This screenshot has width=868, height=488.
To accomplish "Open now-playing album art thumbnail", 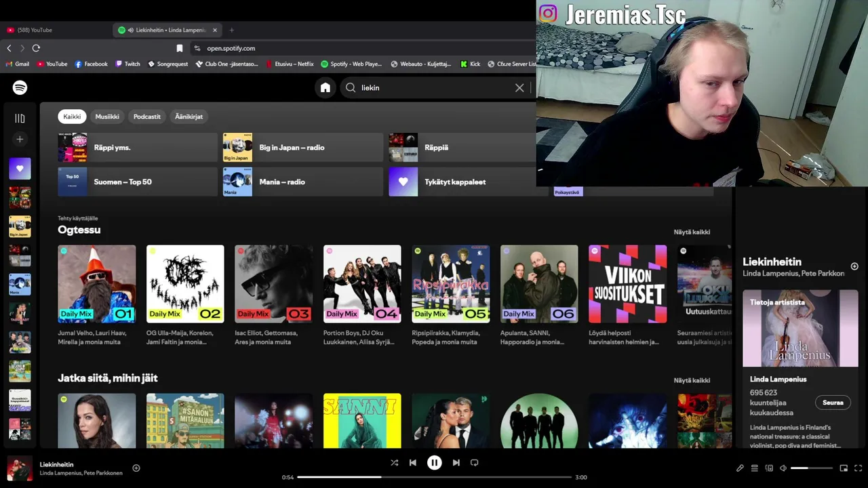I will (20, 470).
